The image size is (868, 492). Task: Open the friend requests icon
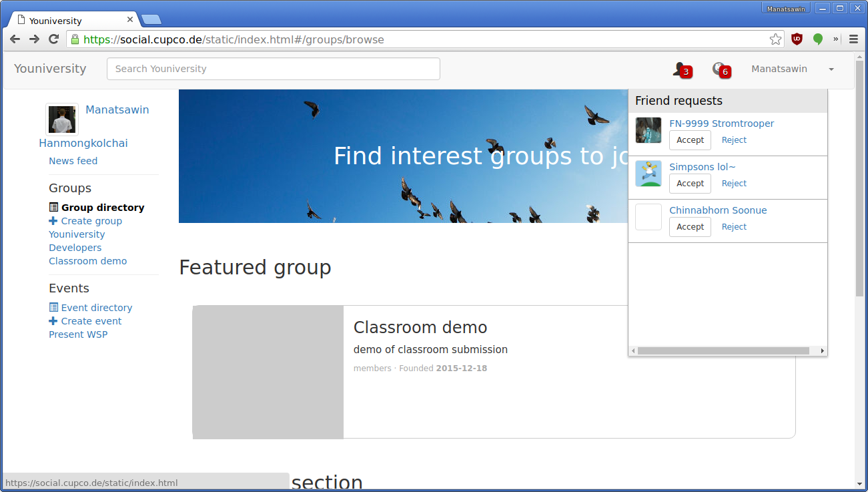(681, 69)
